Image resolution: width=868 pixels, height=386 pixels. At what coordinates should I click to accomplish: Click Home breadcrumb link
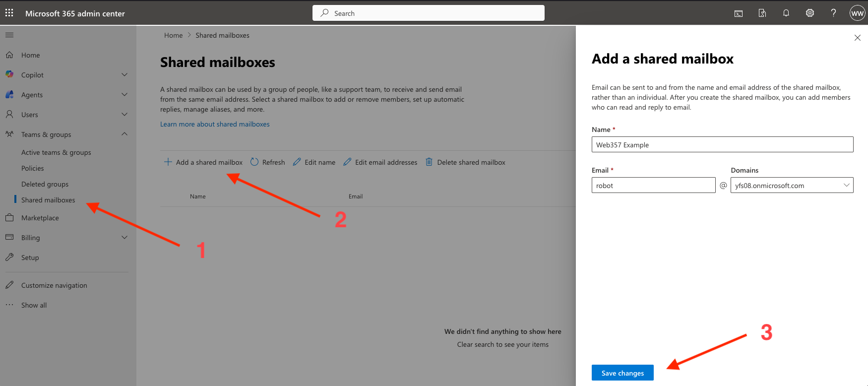(x=173, y=35)
